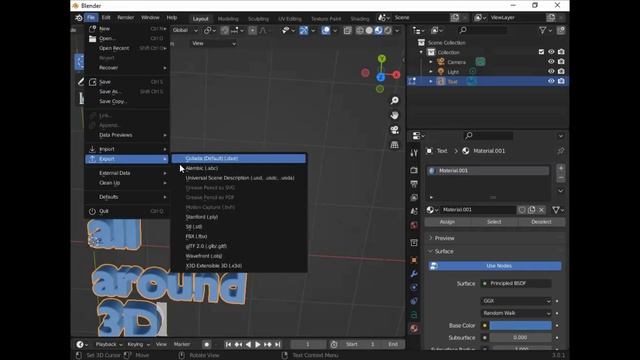Toggle camera view icon in viewport
The image size is (640, 360).
coord(394,130)
